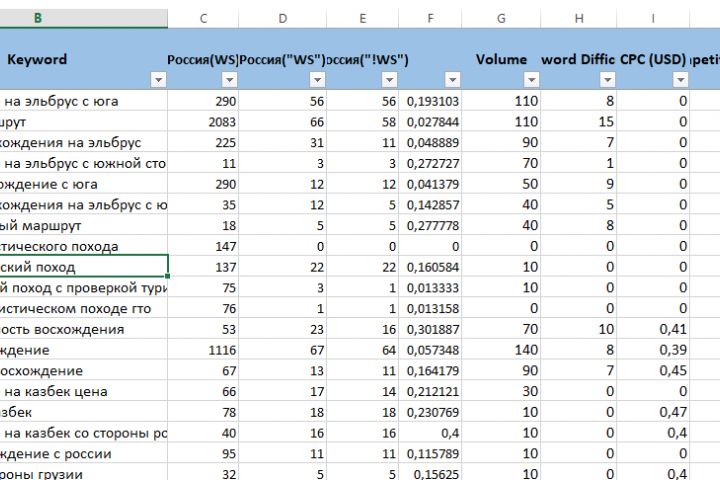The height and width of the screenshot is (480, 720).
Task: Click the Volume header cell
Action: [x=501, y=59]
